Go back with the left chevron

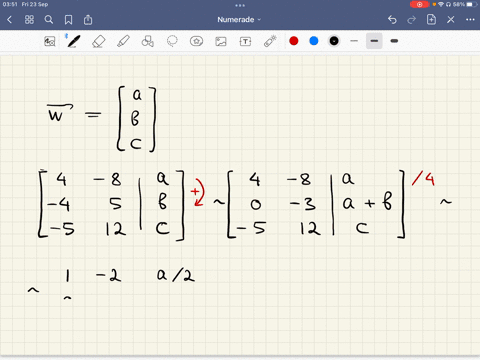9,20
